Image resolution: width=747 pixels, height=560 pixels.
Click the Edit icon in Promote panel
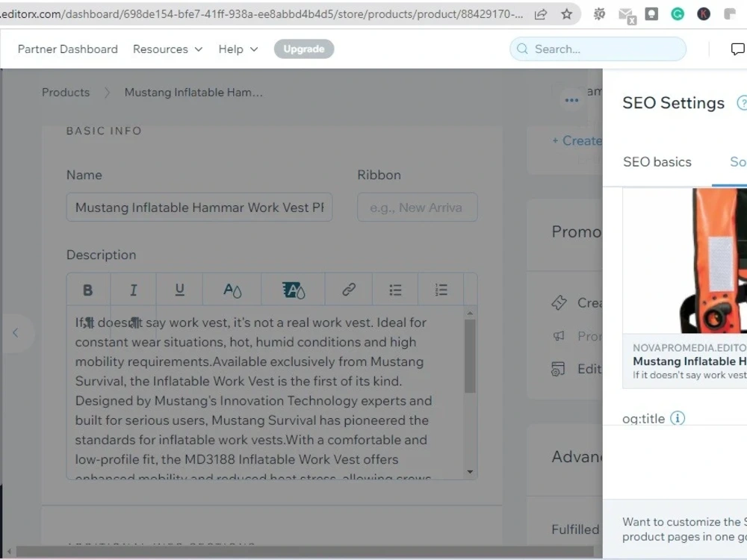[x=558, y=369]
